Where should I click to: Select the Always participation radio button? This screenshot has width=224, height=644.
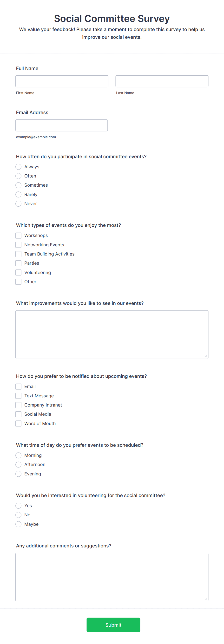pos(19,167)
